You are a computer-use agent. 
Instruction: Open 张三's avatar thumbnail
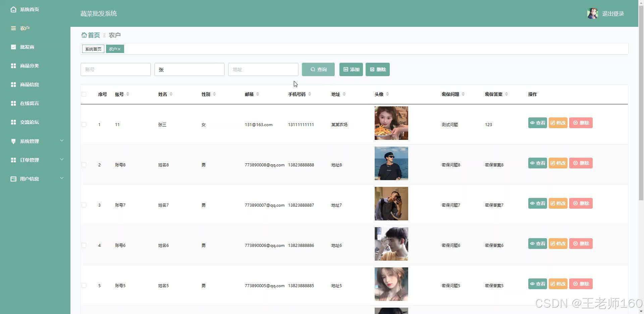click(x=391, y=123)
